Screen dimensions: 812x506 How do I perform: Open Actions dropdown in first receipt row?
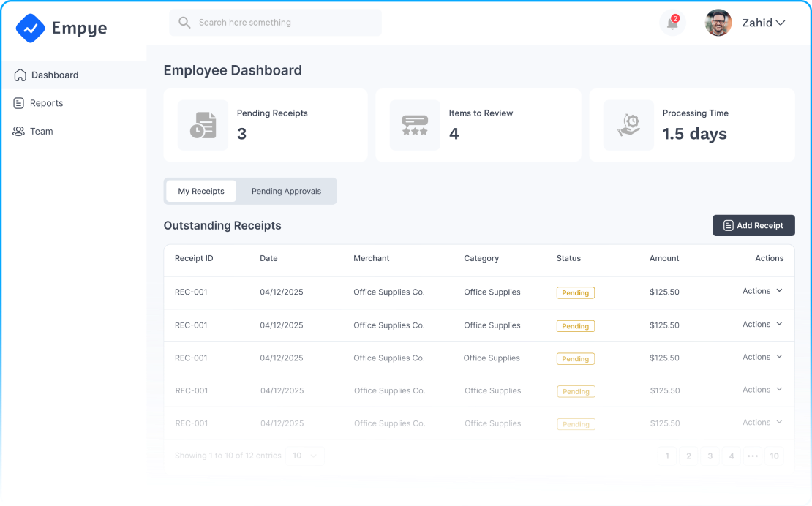click(x=762, y=291)
